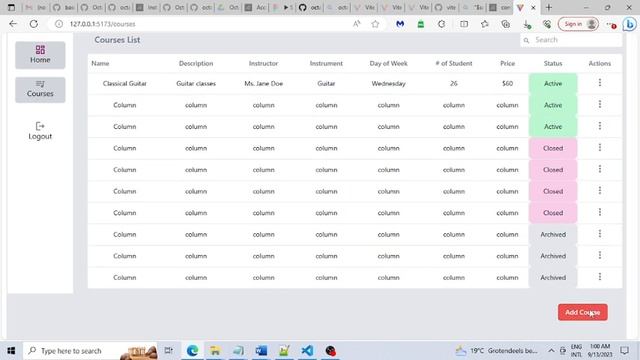Screen dimensions: 640x360
Task: Open Microsoft Word from taskbar
Action: [261, 351]
